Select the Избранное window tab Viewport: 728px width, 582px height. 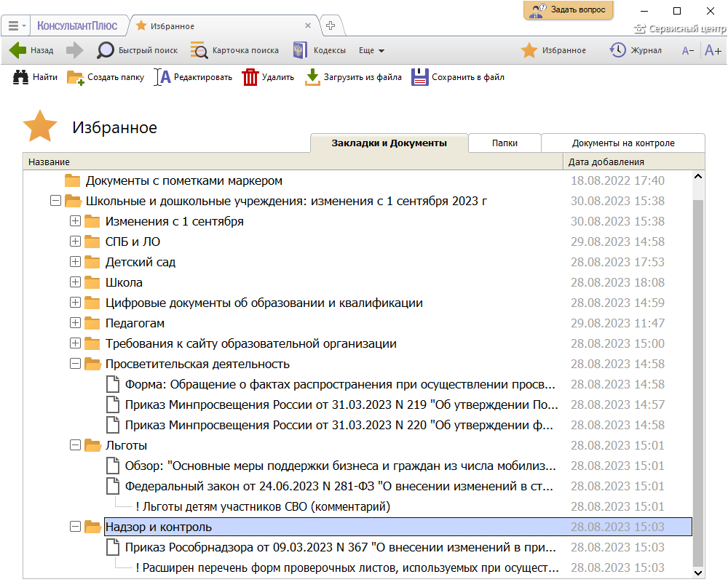pyautogui.click(x=223, y=26)
